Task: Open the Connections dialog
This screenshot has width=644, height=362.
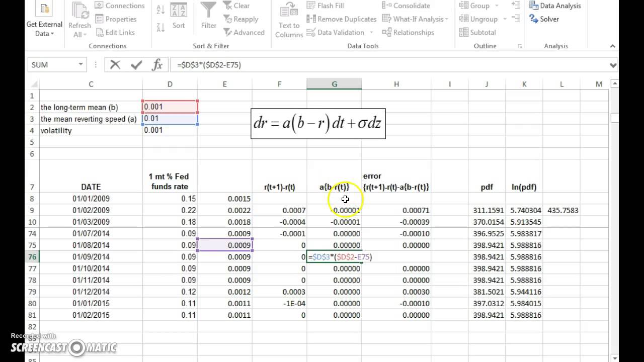Action: [x=120, y=6]
